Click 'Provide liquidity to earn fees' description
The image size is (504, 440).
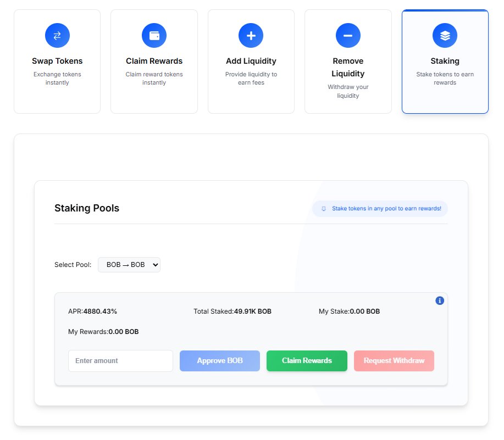tap(251, 79)
